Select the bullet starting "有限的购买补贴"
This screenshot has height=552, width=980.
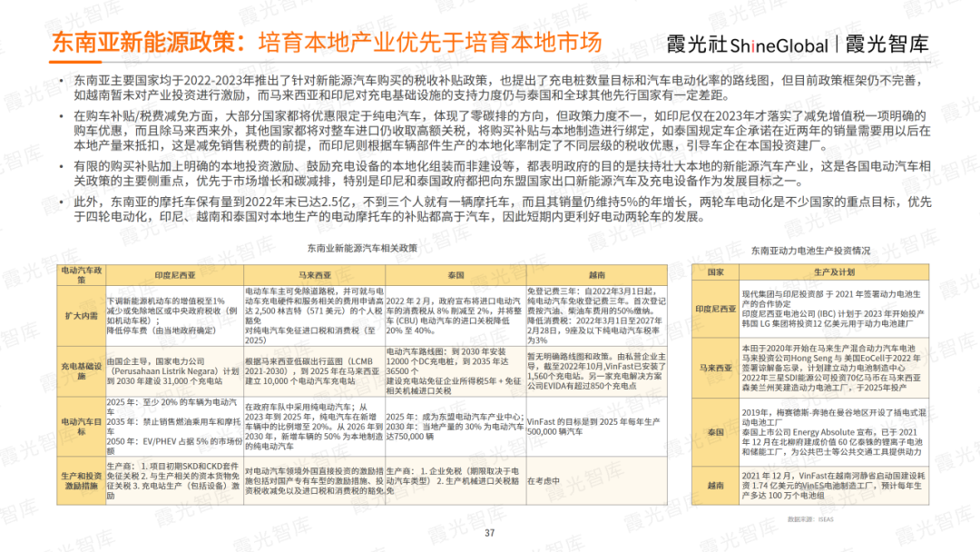coord(502,173)
